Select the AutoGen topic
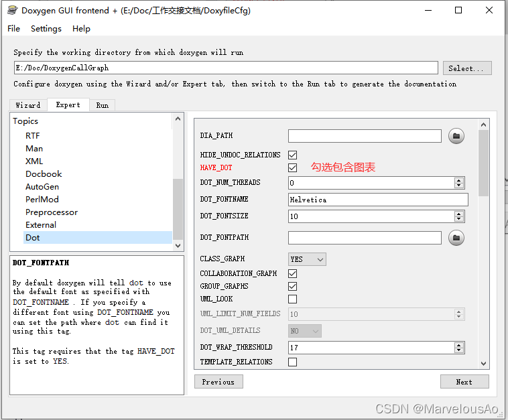 click(42, 186)
